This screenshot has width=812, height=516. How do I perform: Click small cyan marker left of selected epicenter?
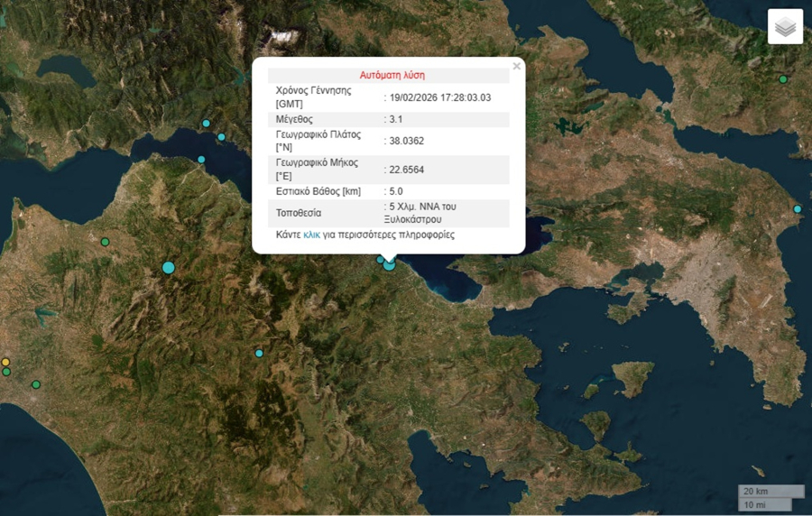pyautogui.click(x=380, y=259)
